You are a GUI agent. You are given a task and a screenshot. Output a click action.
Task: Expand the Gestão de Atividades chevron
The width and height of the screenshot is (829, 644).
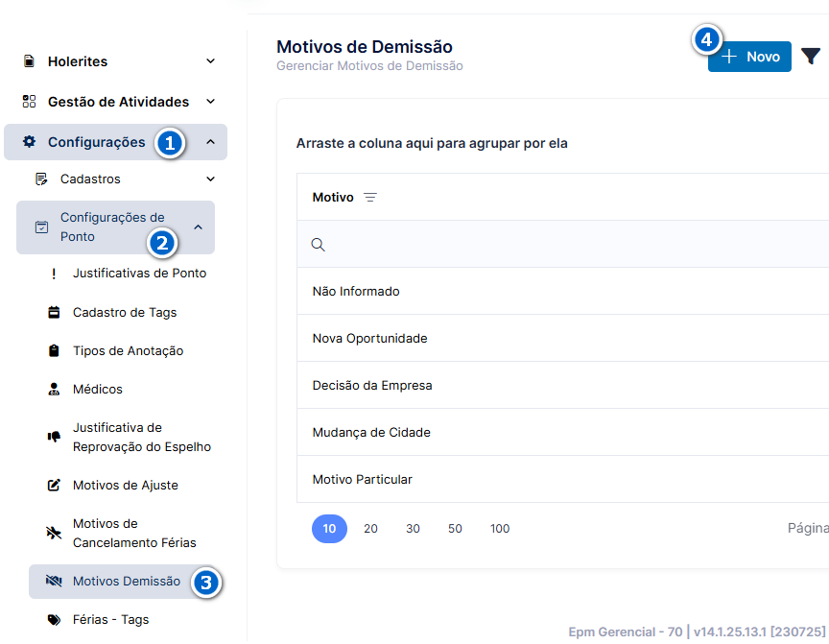[x=210, y=102]
